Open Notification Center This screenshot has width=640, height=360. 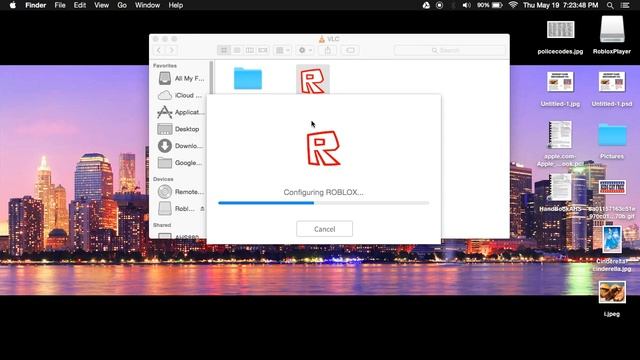625,5
